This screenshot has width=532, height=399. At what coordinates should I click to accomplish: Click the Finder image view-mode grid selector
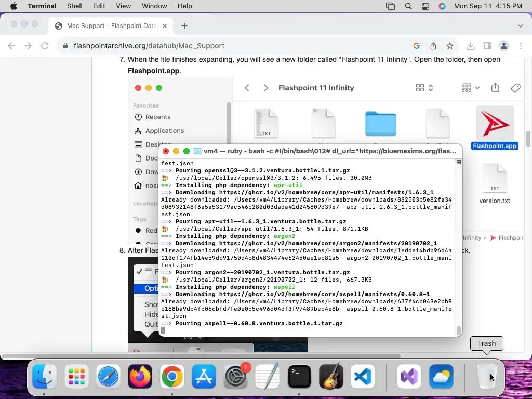click(424, 88)
